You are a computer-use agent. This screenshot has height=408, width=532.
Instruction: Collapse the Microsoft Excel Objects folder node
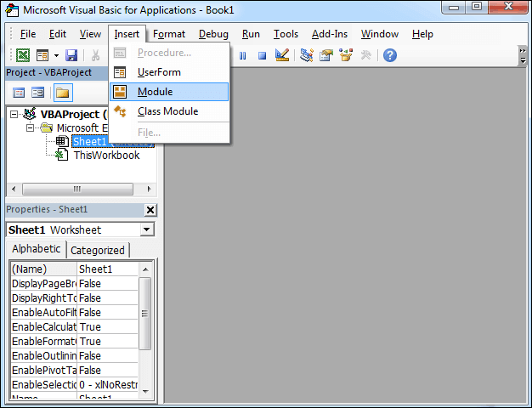31,128
